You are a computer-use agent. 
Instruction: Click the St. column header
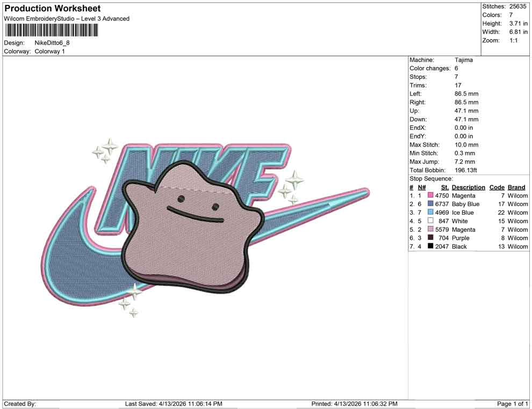pos(444,187)
